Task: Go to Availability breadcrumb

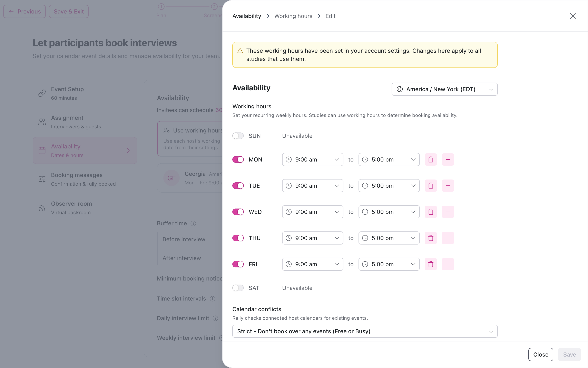Action: (x=247, y=16)
